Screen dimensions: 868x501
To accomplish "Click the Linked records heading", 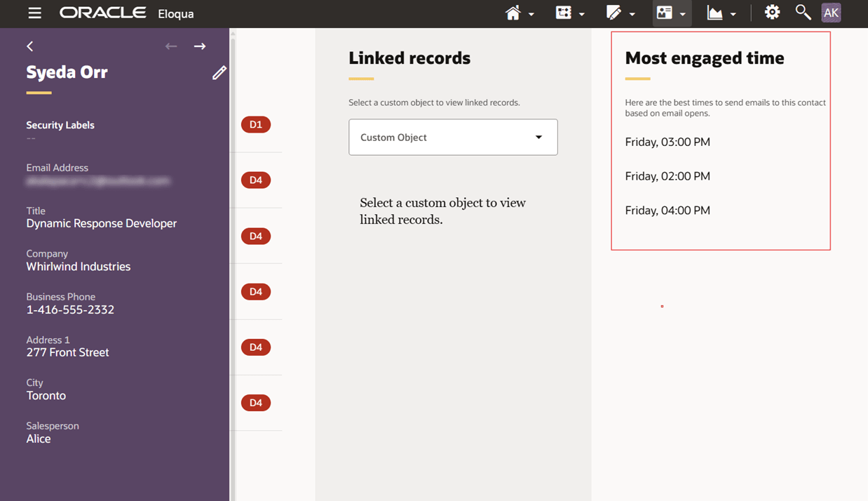I will point(409,58).
